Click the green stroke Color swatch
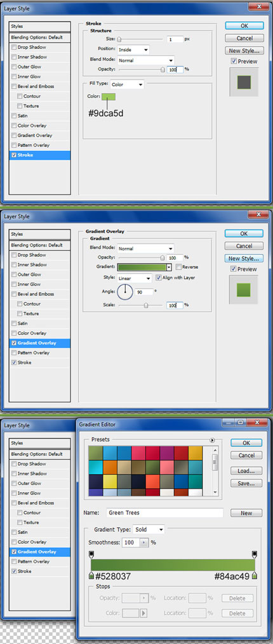 109,96
